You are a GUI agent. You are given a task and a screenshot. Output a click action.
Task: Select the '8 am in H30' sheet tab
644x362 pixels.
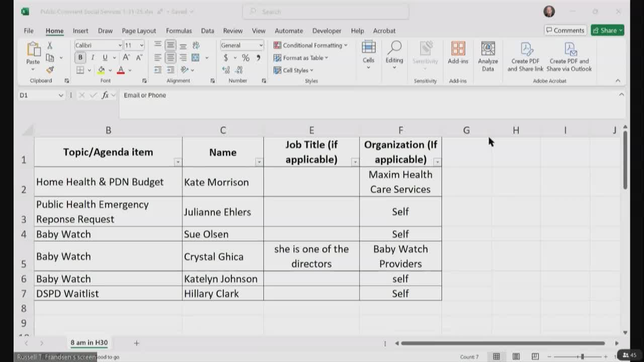(x=89, y=343)
